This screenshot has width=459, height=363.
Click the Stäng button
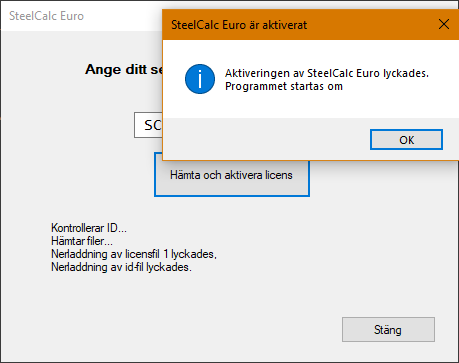pos(388,329)
